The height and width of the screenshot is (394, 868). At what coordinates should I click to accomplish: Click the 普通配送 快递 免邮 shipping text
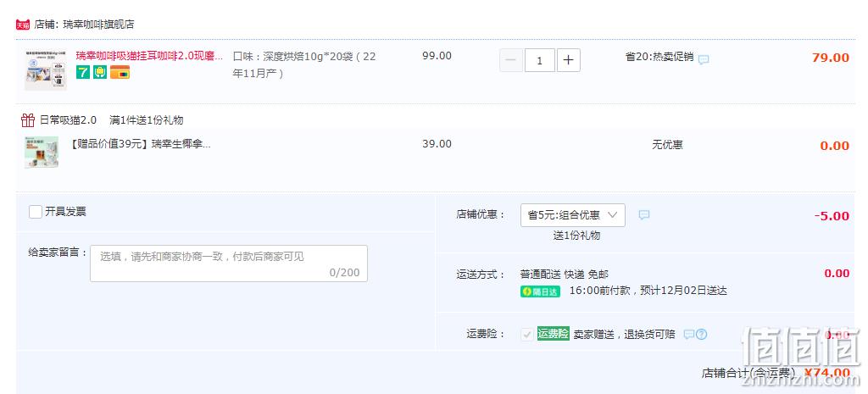[564, 274]
